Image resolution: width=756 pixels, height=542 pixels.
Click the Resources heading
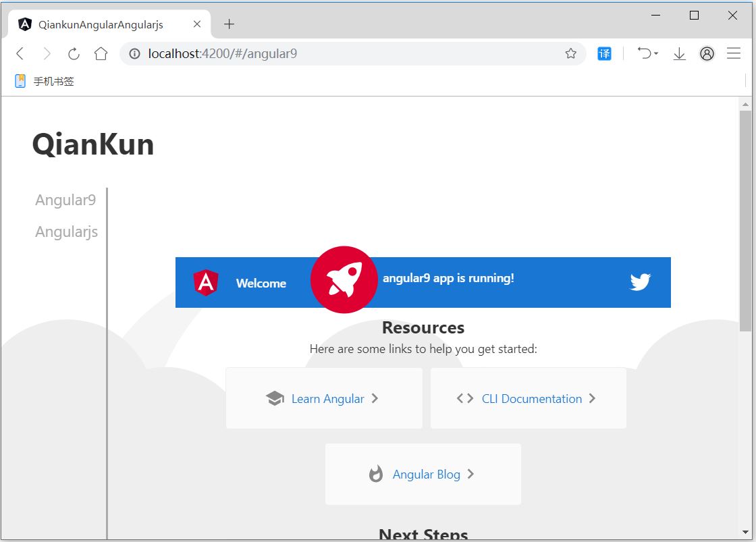coord(423,327)
